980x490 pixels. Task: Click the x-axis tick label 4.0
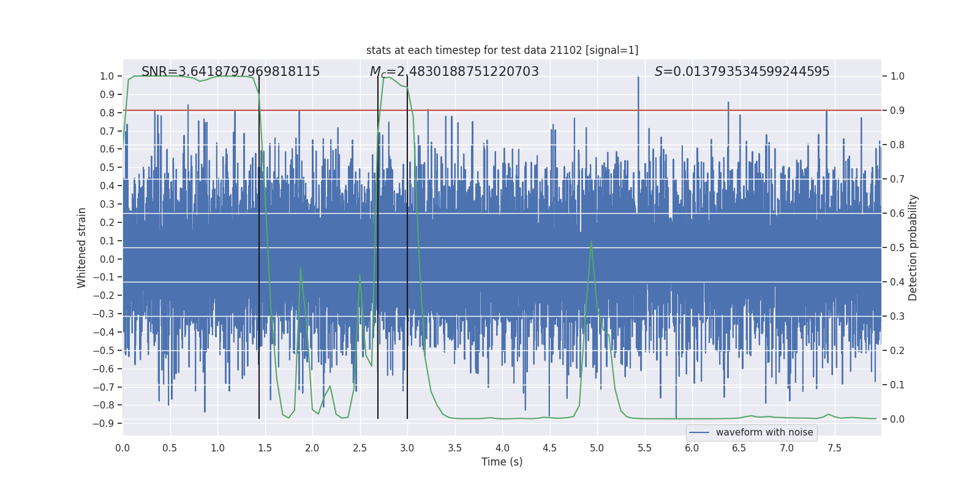pos(502,448)
